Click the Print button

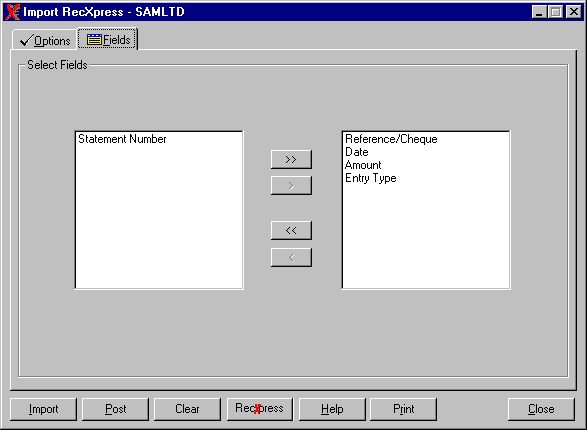[x=403, y=409]
